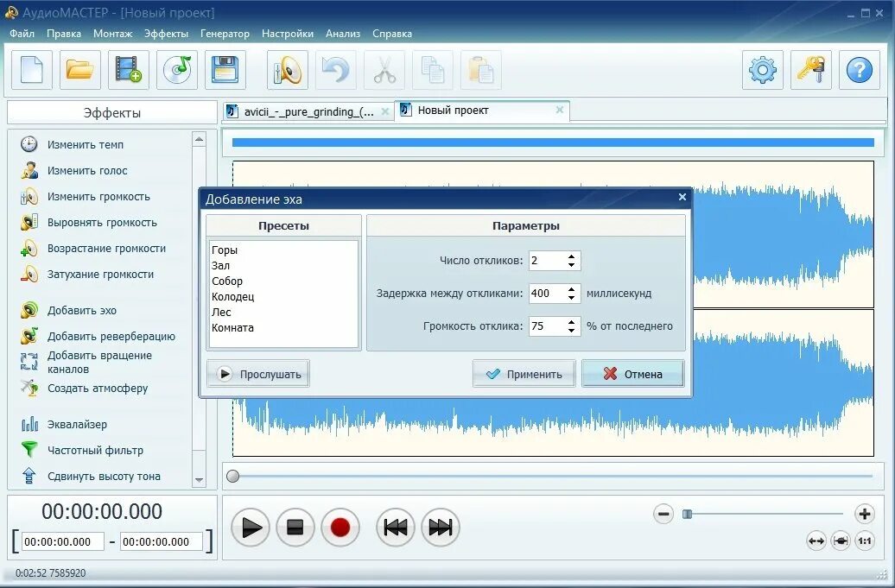Click the keys license icon
The height and width of the screenshot is (588, 895).
811,70
